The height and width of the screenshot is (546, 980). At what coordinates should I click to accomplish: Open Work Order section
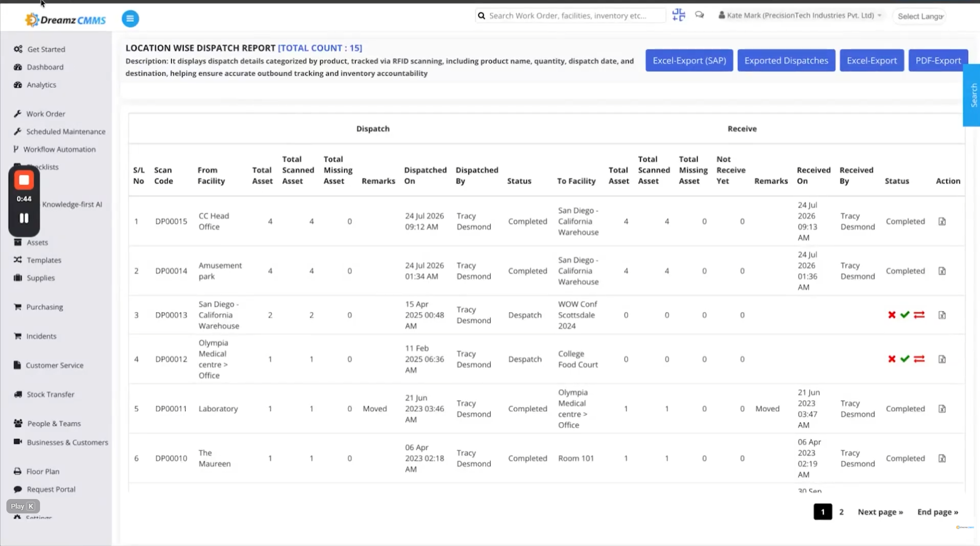pyautogui.click(x=39, y=114)
